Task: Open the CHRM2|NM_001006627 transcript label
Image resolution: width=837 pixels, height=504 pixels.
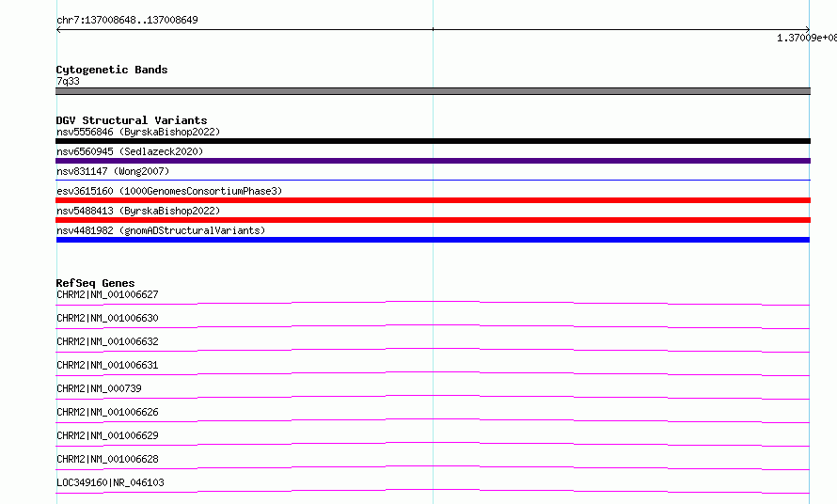Action: point(107,294)
